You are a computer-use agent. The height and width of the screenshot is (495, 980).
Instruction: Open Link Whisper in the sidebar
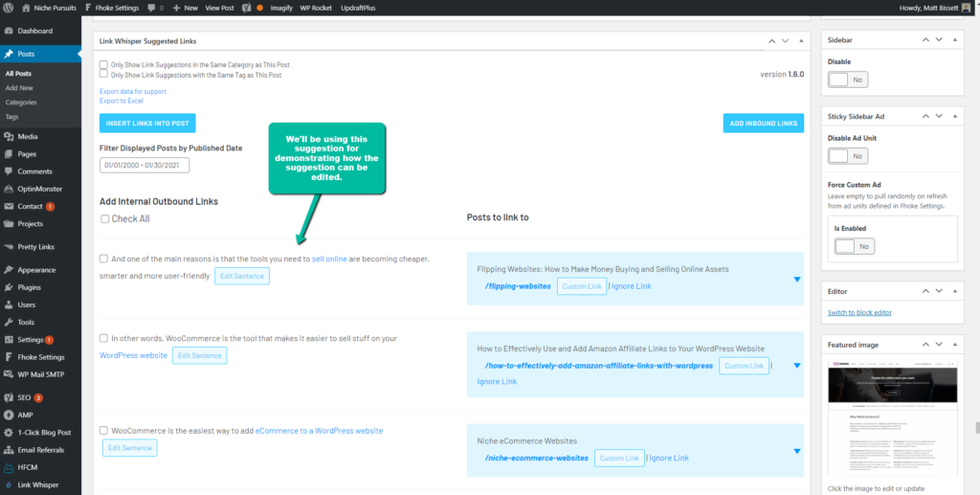click(40, 484)
